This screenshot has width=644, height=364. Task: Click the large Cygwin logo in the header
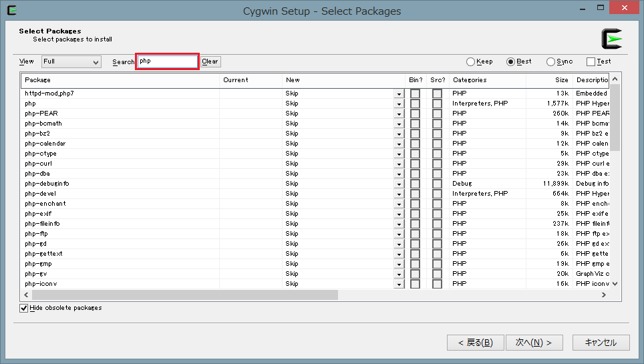[611, 39]
